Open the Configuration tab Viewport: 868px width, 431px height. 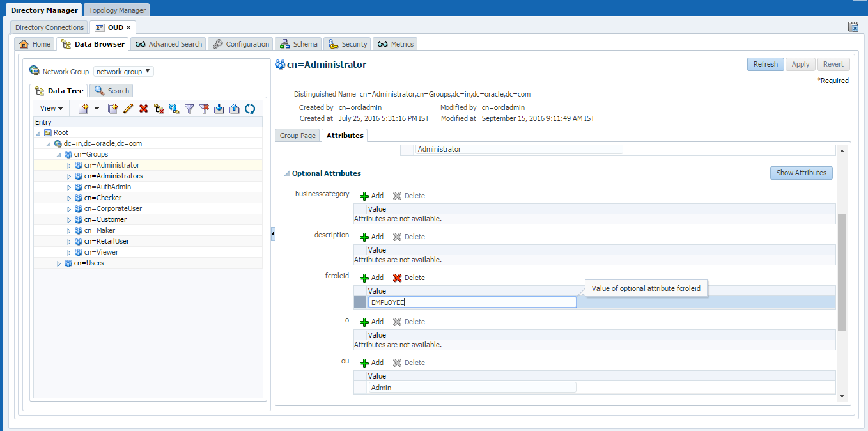click(x=241, y=44)
